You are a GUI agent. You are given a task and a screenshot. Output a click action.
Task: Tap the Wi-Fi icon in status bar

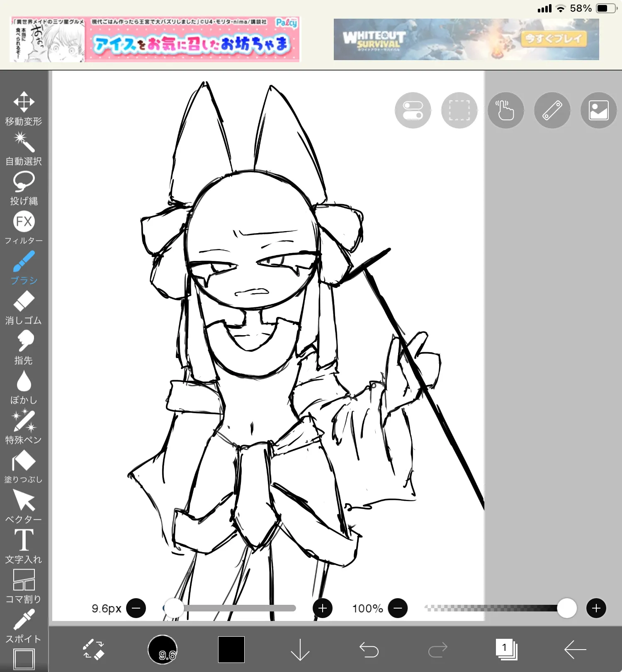[561, 8]
